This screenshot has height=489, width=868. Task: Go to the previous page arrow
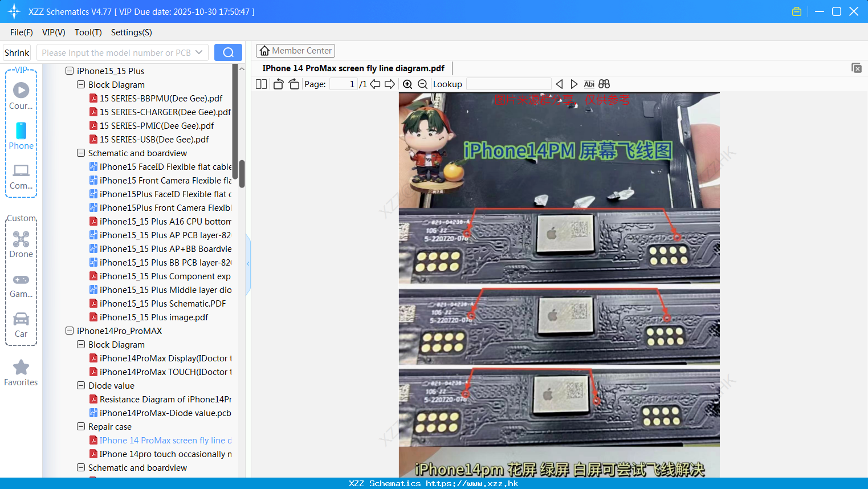point(375,84)
